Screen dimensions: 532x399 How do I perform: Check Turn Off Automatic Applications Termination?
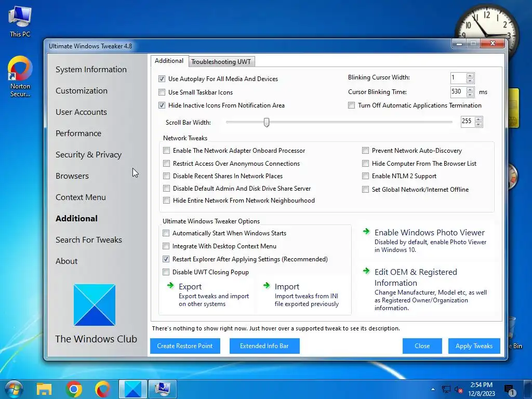352,105
